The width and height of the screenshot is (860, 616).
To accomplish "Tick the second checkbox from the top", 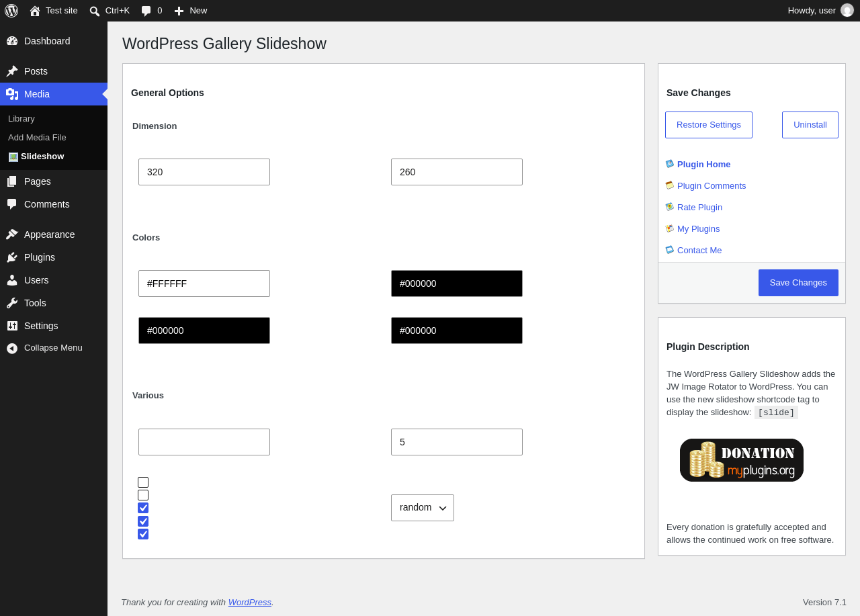I will coord(143,495).
